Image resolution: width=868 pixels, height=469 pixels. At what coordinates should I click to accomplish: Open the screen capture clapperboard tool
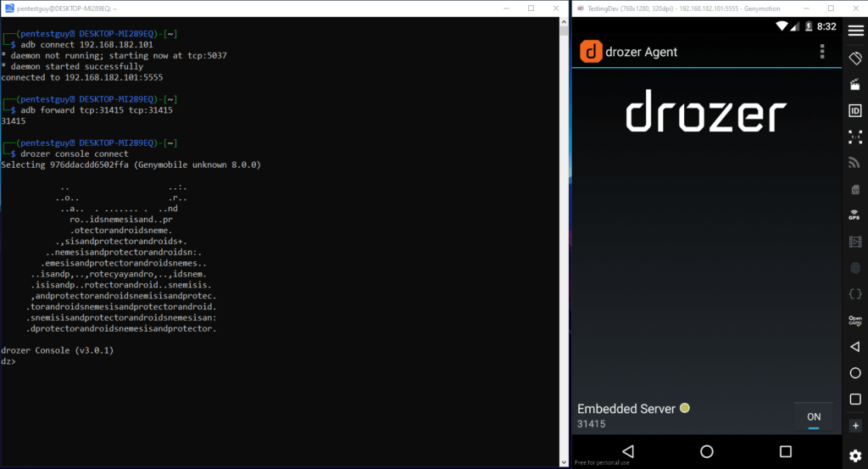pyautogui.click(x=855, y=84)
